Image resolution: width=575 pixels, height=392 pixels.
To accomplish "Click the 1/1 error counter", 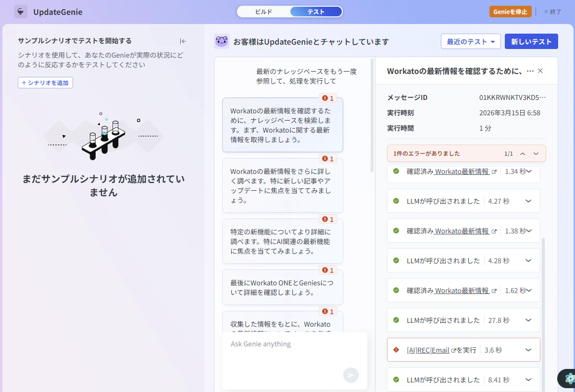I will [509, 154].
